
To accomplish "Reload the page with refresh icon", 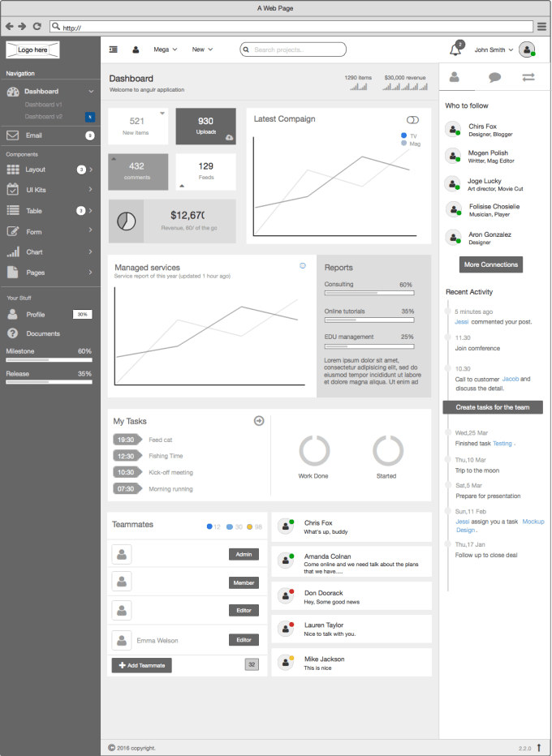I will (37, 27).
